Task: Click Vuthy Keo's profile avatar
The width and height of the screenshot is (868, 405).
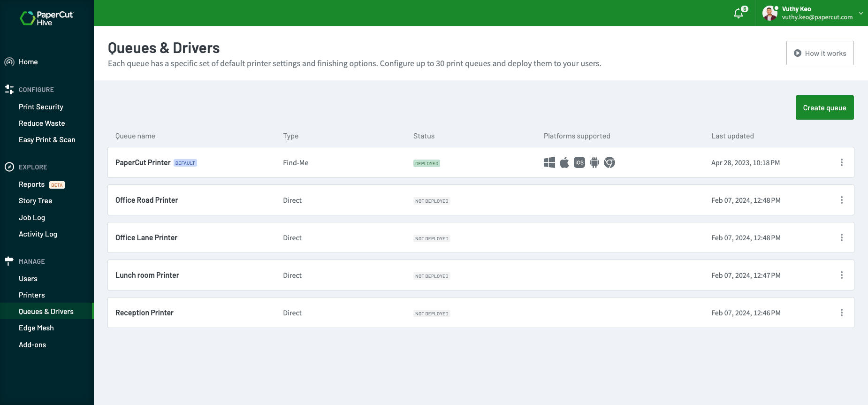Action: tap(769, 13)
